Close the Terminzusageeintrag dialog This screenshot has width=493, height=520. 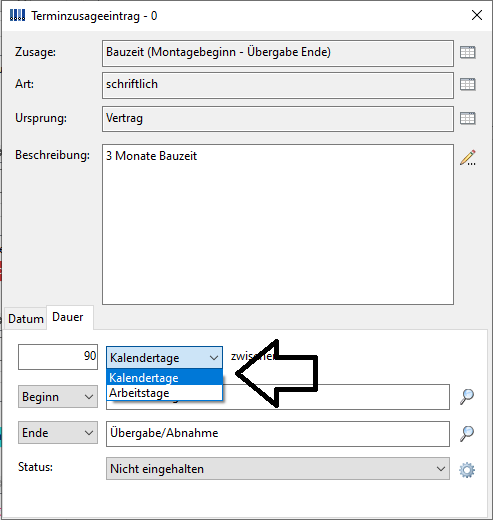pyautogui.click(x=477, y=15)
